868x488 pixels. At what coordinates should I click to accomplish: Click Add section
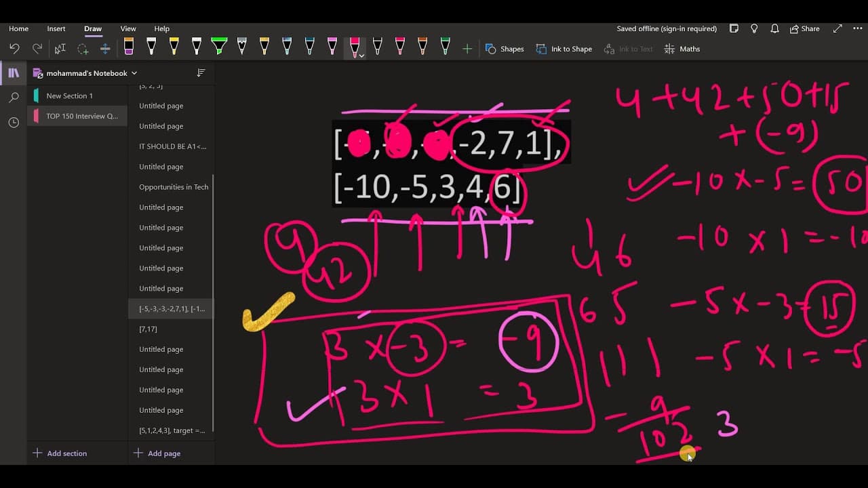click(60, 453)
